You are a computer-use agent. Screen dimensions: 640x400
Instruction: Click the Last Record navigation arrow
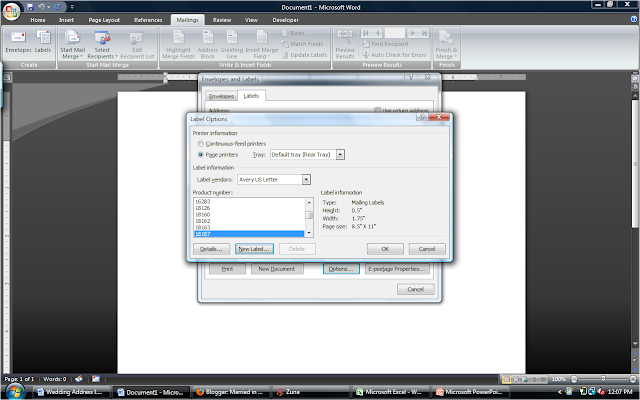coord(424,33)
